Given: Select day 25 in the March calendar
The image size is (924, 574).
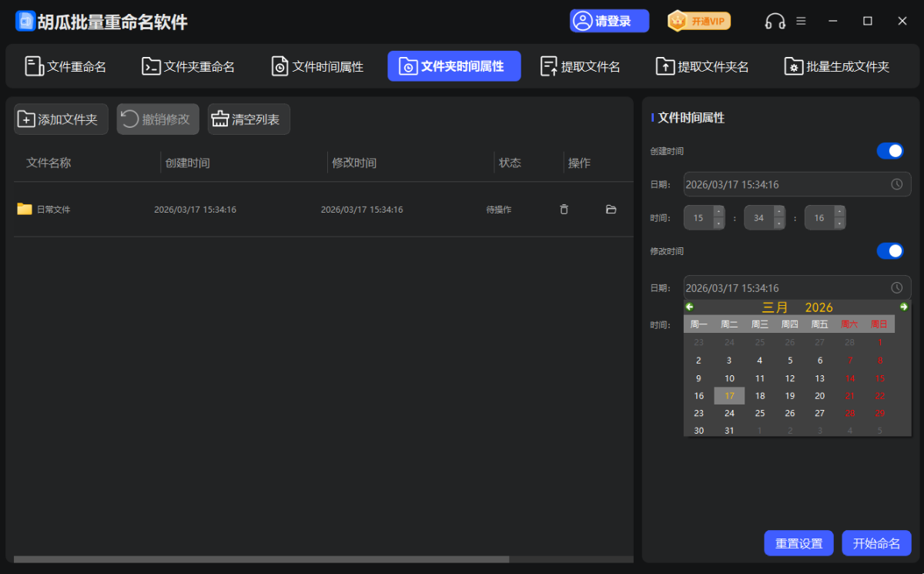Looking at the screenshot, I should (x=759, y=413).
